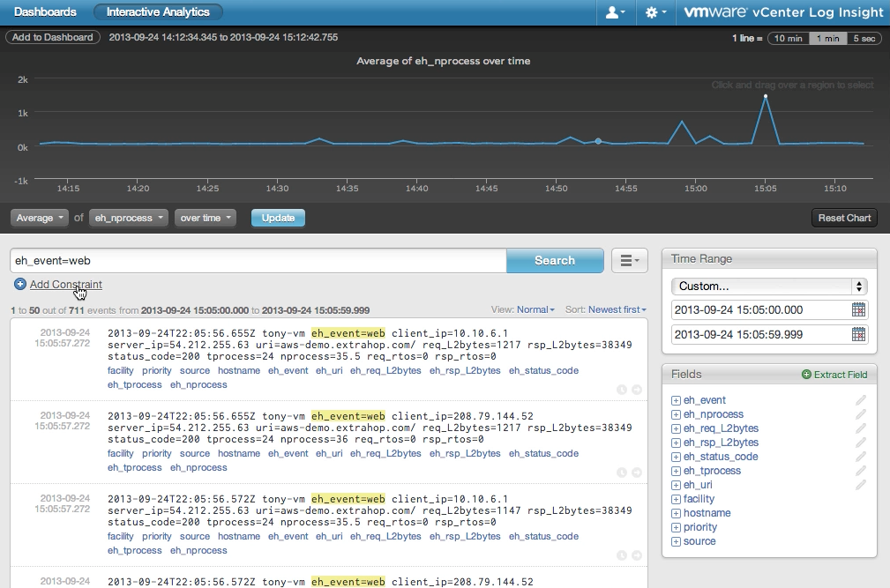Open calendar picker for start time 15:05:00.000
Screen dimensions: 890x588
click(x=858, y=309)
